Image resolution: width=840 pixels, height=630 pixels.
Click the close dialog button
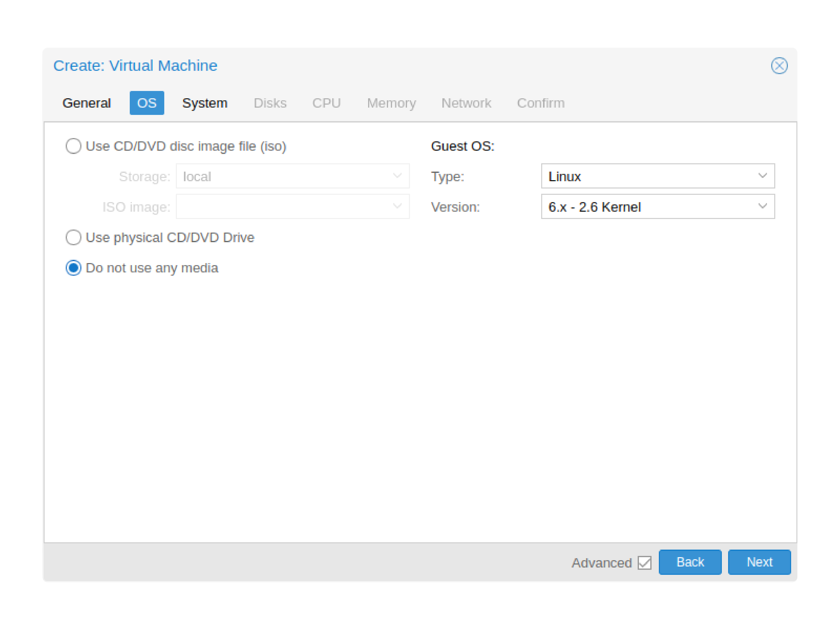click(779, 66)
